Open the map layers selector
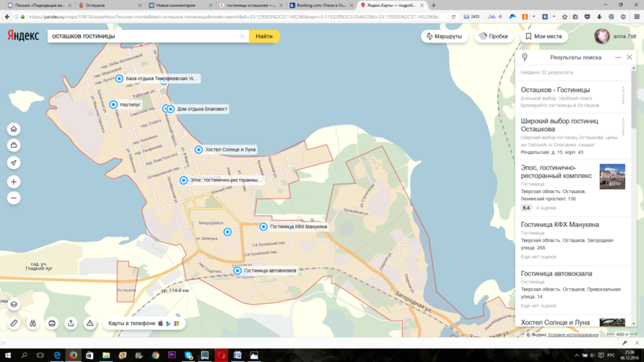This screenshot has width=644, height=362. coord(13,304)
